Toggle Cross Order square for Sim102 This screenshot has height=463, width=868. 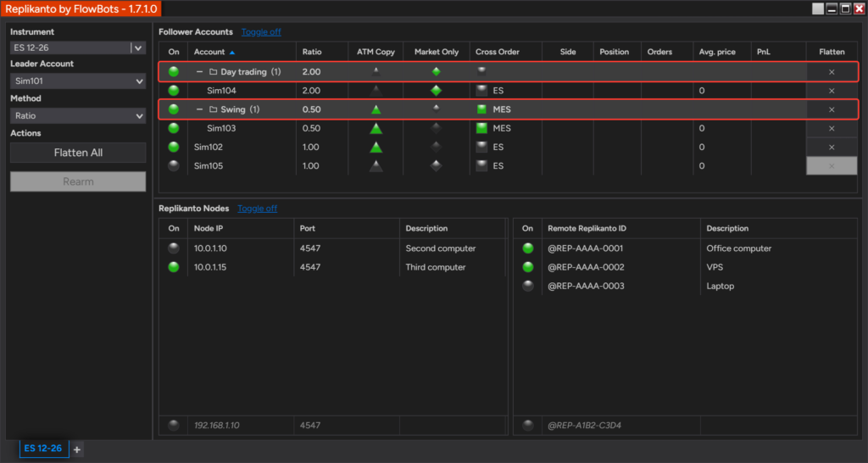point(481,147)
